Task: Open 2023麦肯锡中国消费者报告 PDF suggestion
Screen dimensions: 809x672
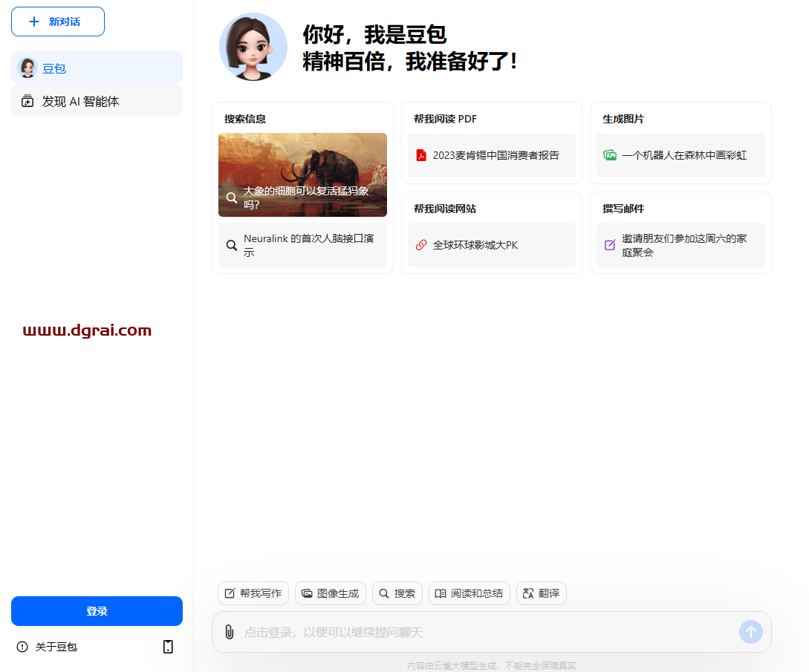Action: 491,155
